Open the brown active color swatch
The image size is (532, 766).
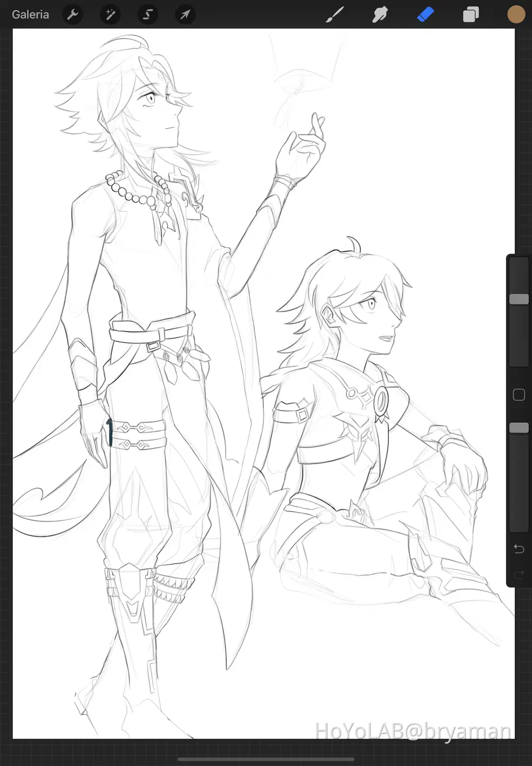516,14
